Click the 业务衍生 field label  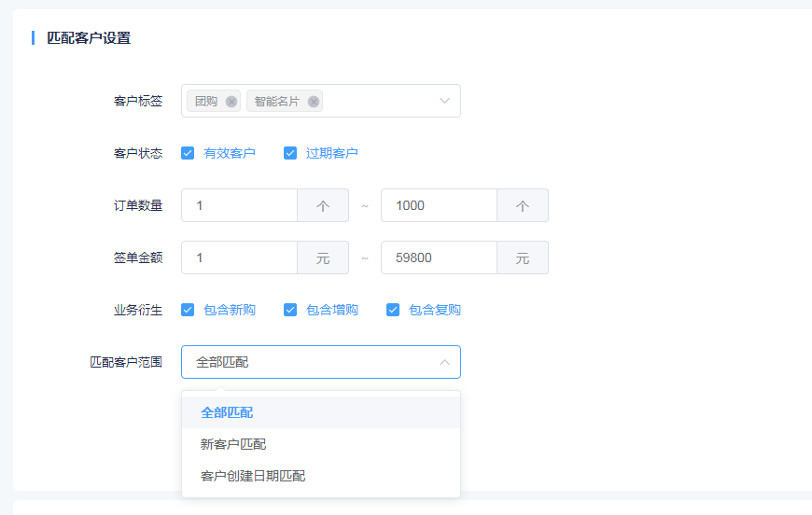138,310
